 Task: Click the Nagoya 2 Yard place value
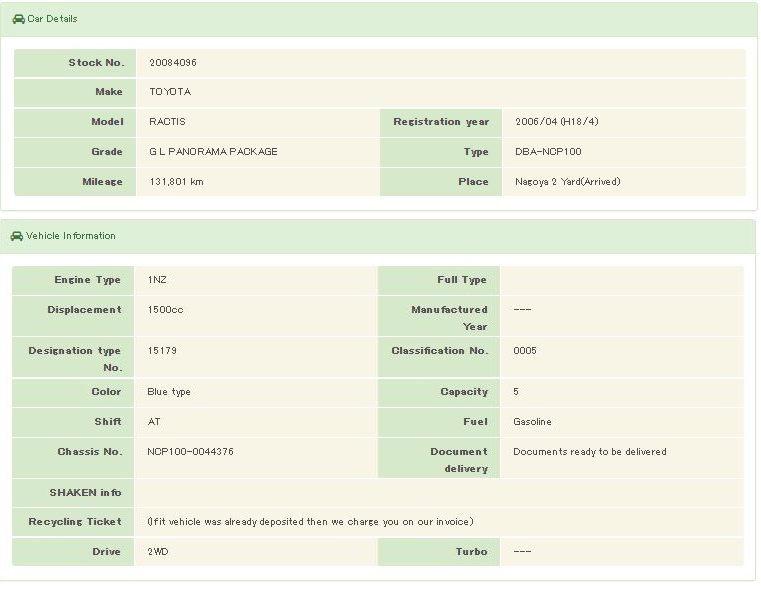click(568, 182)
